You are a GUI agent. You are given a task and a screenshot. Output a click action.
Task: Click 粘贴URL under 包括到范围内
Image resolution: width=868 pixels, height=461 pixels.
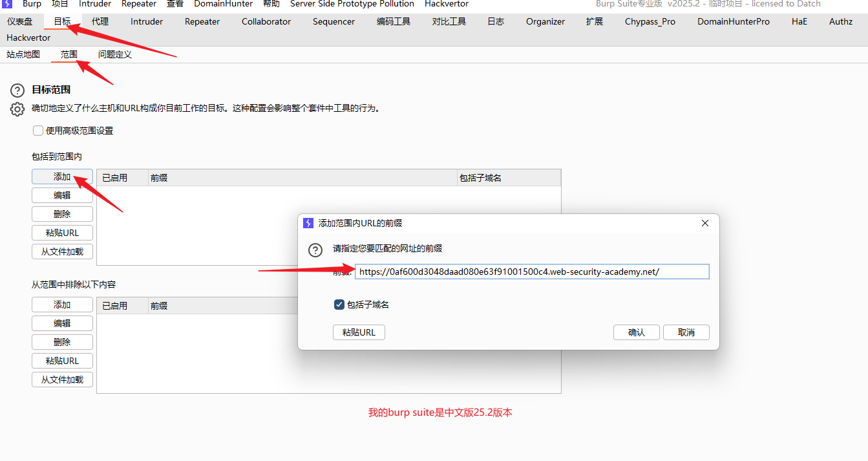(x=62, y=233)
